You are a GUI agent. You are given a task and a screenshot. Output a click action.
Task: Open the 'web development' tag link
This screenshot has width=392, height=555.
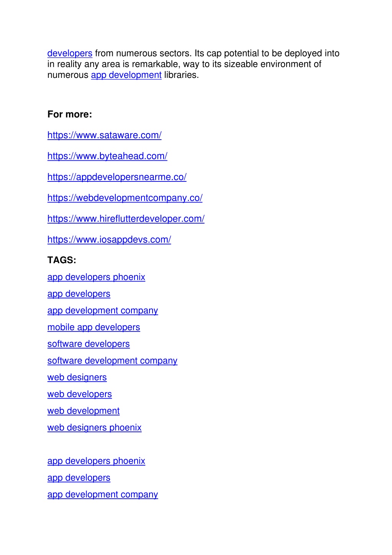coord(84,411)
